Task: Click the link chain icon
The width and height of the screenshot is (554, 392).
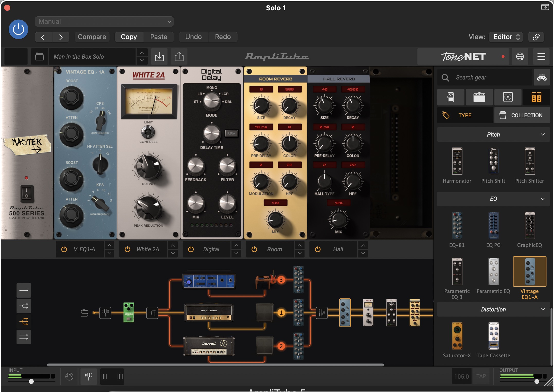Action: click(536, 37)
